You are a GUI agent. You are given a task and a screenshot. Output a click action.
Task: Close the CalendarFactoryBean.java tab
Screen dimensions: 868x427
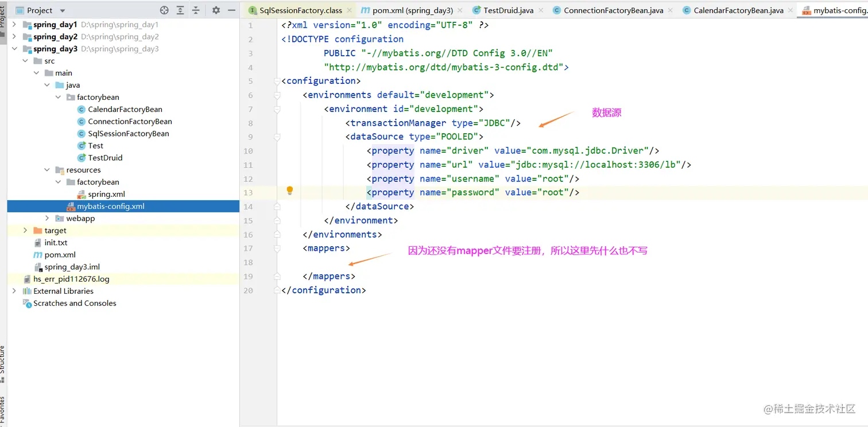[x=791, y=10]
